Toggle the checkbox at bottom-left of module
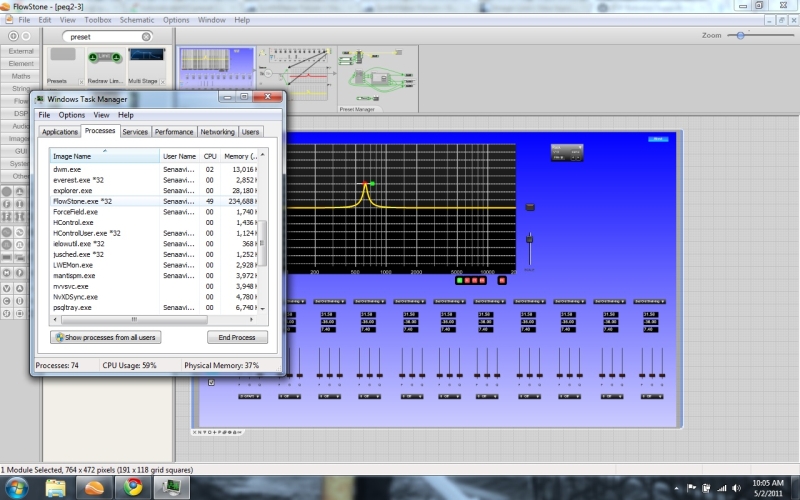 coord(211,382)
